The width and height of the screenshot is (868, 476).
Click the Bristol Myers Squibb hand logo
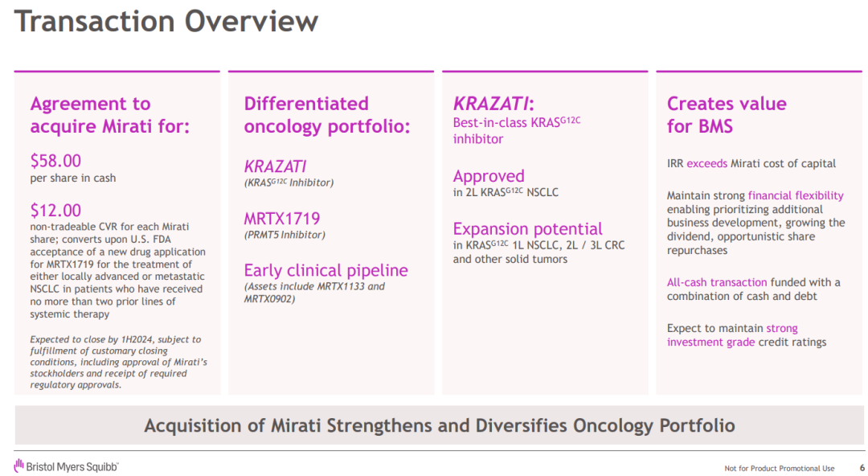coord(18,466)
